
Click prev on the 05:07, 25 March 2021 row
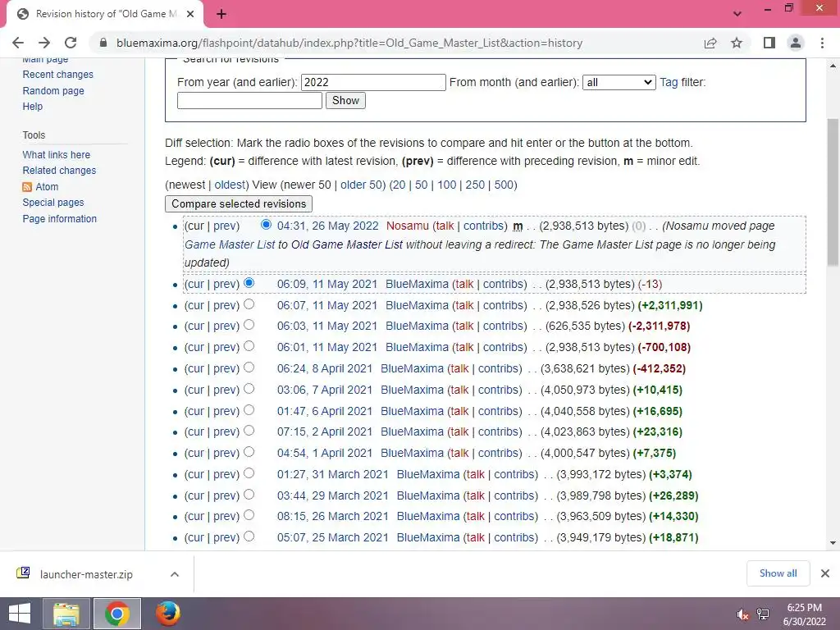click(225, 537)
